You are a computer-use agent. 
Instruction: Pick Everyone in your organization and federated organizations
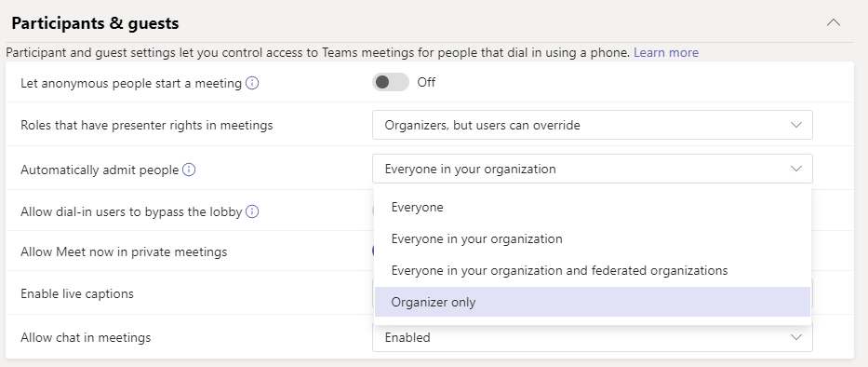(593, 270)
